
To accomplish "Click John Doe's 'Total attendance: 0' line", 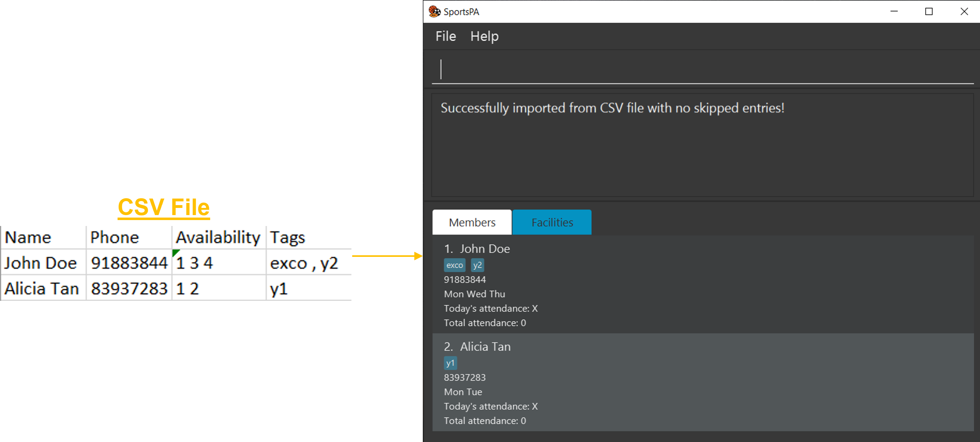I will coord(485,323).
